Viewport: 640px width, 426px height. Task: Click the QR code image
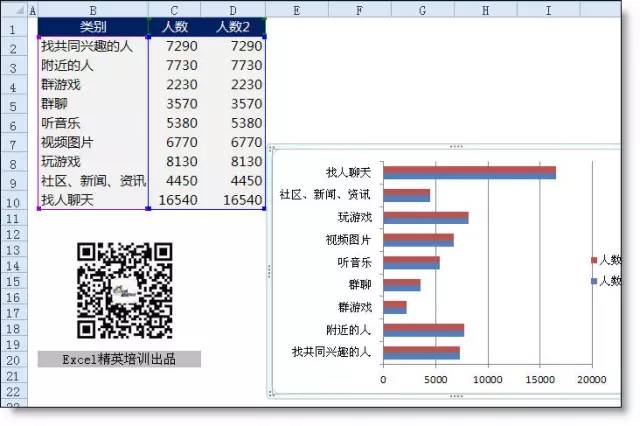(124, 291)
